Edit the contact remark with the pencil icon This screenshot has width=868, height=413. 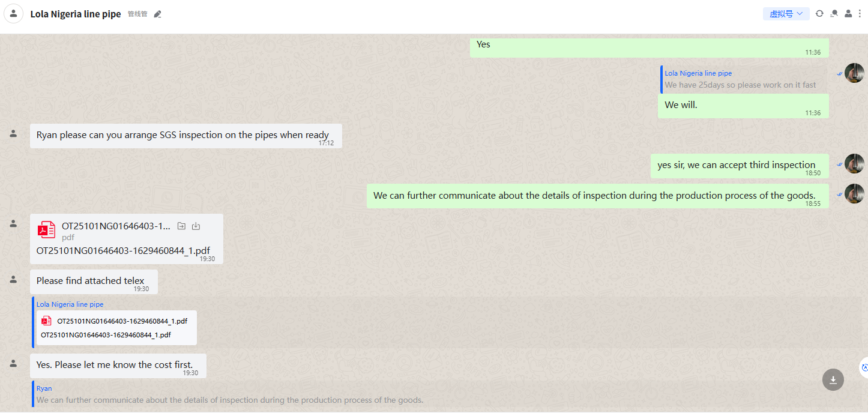pyautogui.click(x=158, y=14)
